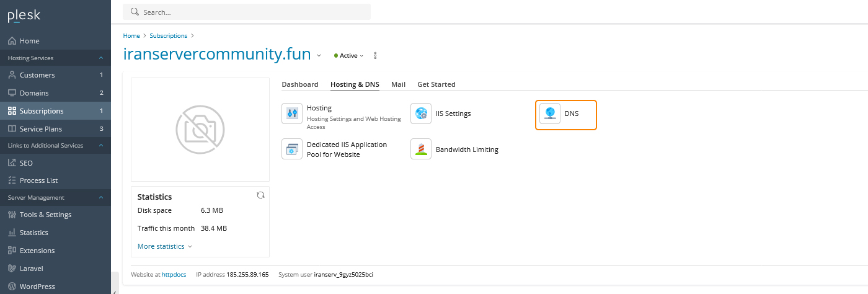Open the DNS settings icon
This screenshot has height=294, width=868.
550,114
